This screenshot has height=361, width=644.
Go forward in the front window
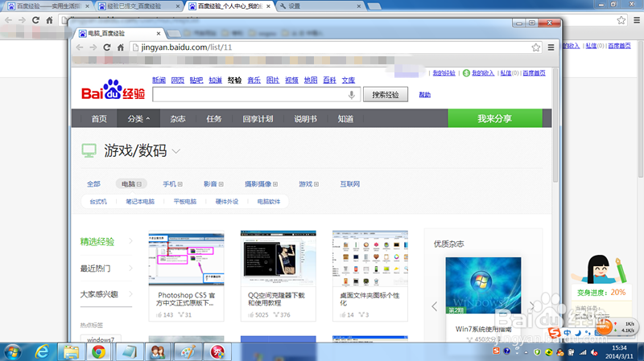point(93,47)
